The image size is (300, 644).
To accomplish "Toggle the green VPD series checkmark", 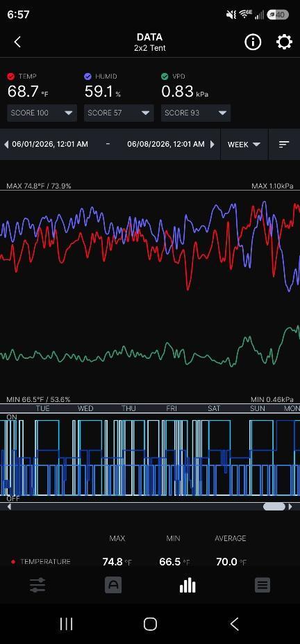I will tap(165, 76).
